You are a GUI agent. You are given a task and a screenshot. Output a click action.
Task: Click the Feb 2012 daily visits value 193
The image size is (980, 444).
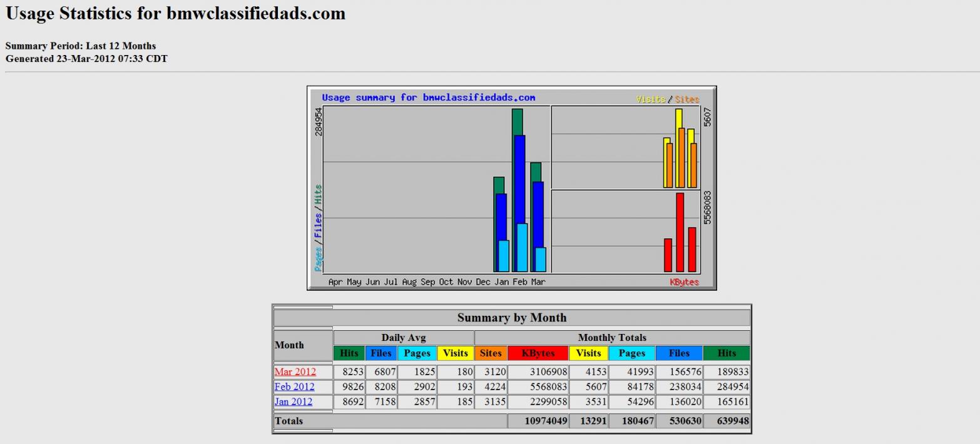(x=465, y=386)
